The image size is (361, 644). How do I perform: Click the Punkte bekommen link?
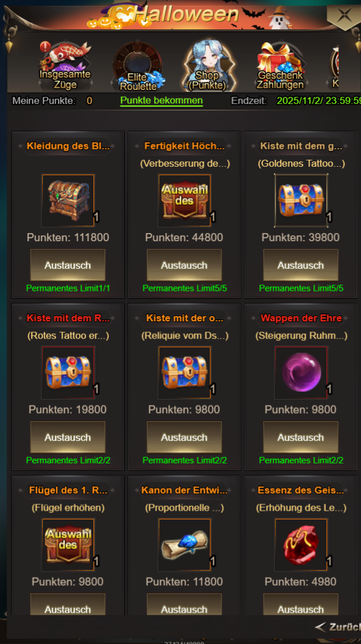point(162,100)
